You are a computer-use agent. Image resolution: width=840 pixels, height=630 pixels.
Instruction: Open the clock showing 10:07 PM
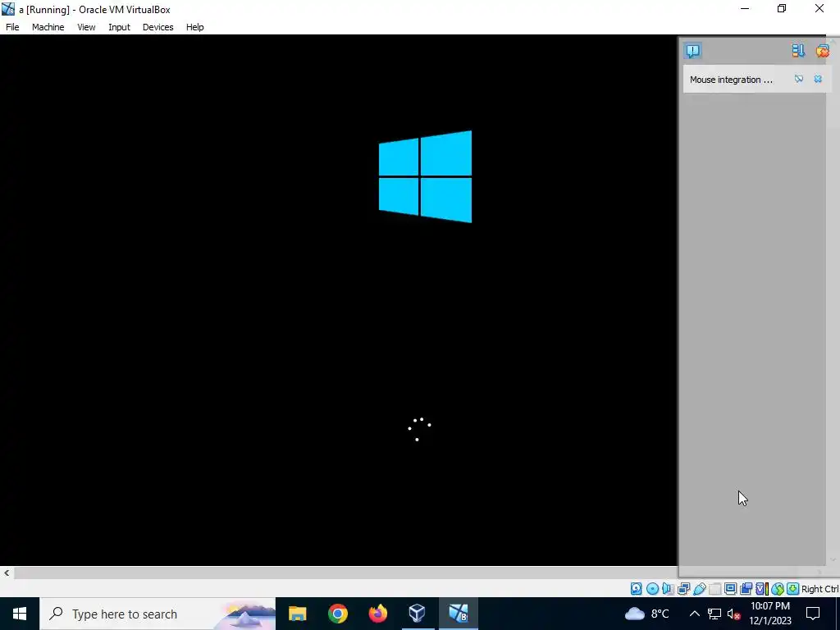point(769,614)
